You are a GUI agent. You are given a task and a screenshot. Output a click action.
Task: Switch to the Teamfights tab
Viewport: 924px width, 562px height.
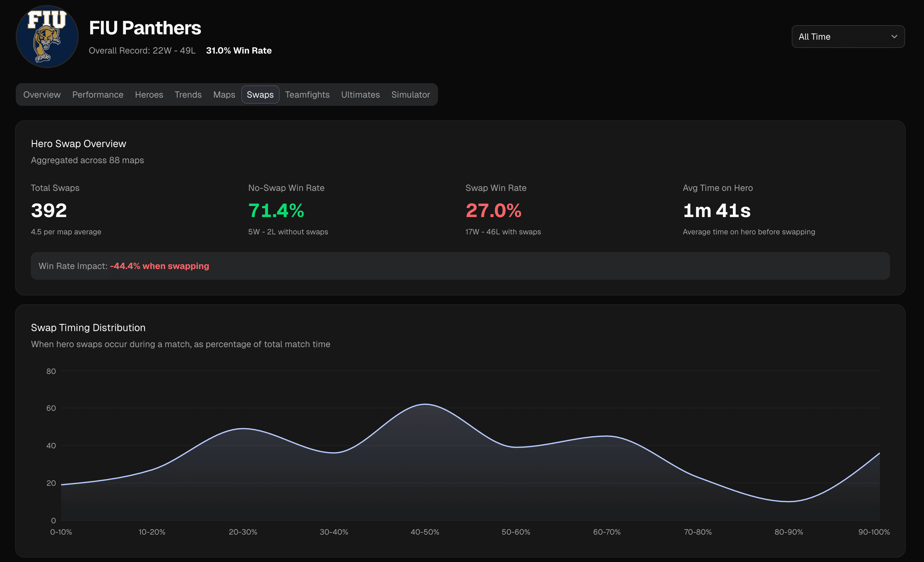307,95
